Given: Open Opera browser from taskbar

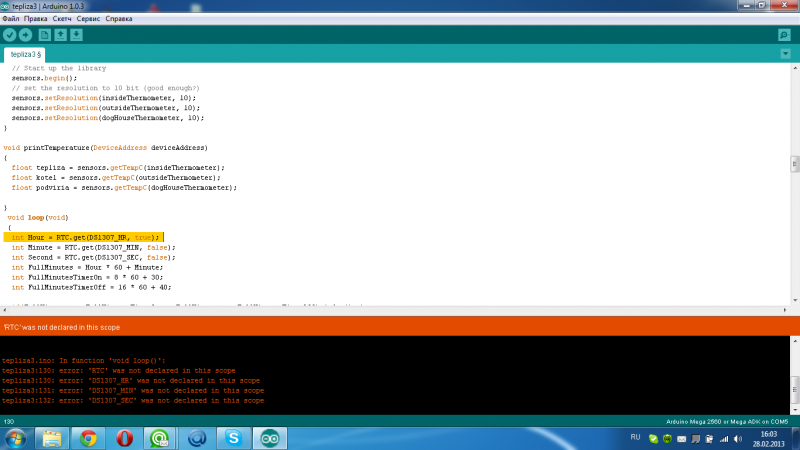Looking at the screenshot, I should 124,438.
